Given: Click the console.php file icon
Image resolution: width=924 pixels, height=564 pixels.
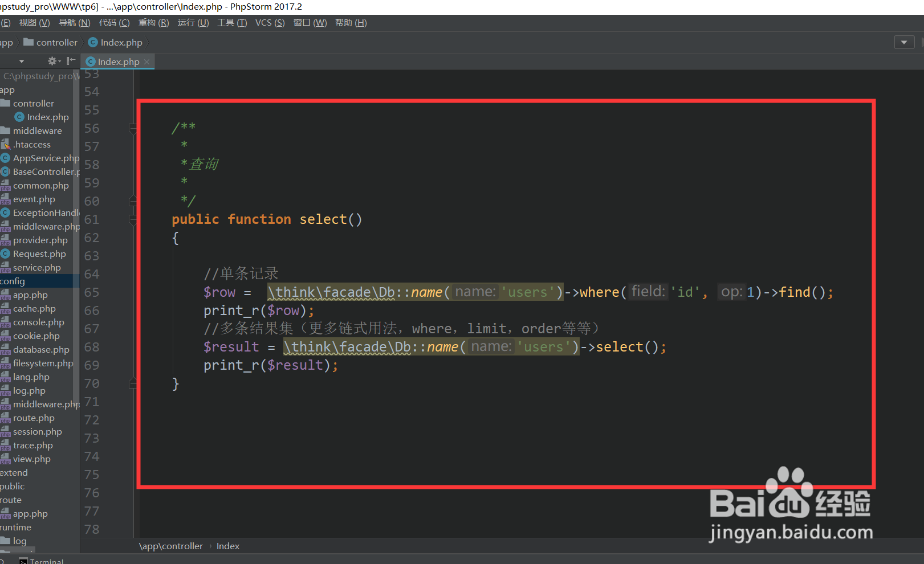Looking at the screenshot, I should click(x=6, y=322).
